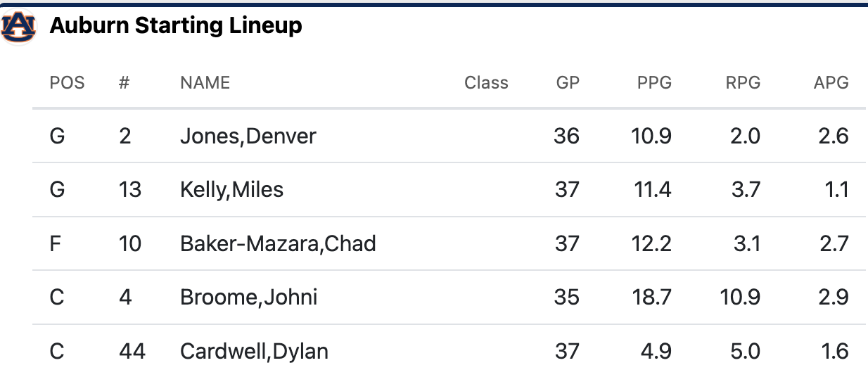The width and height of the screenshot is (868, 377).
Task: Click jersey number 44 cell
Action: (x=132, y=350)
